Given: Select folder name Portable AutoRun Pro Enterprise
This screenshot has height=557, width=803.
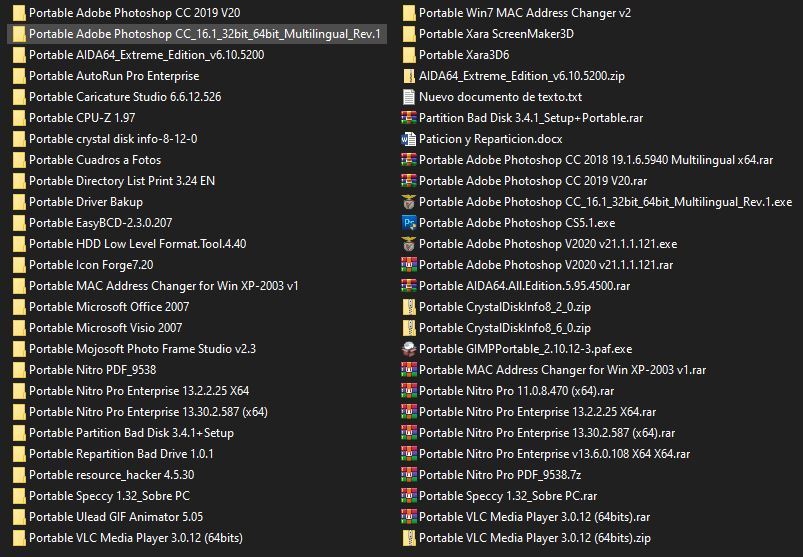Looking at the screenshot, I should click(114, 76).
